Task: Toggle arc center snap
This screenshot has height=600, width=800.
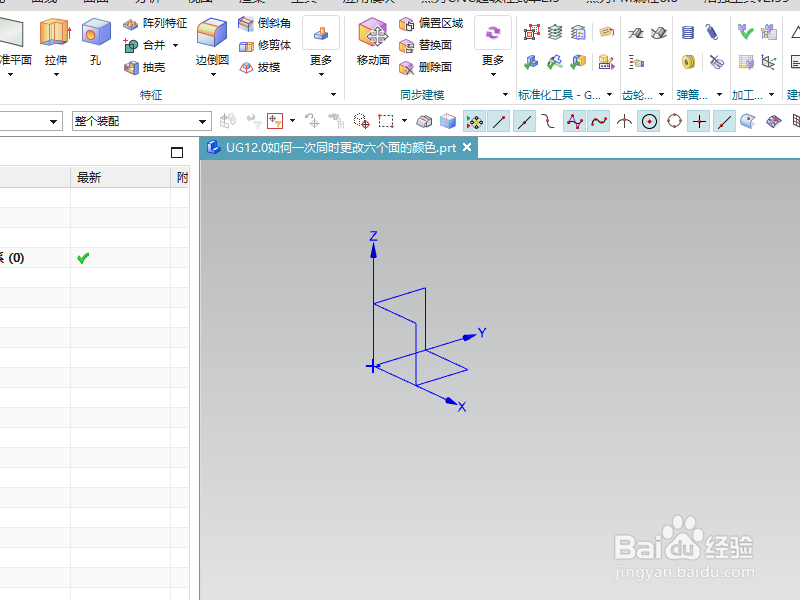Action: pyautogui.click(x=649, y=122)
